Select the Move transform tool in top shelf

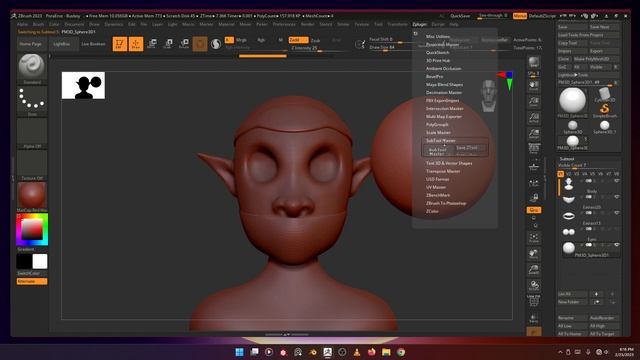[x=152, y=44]
